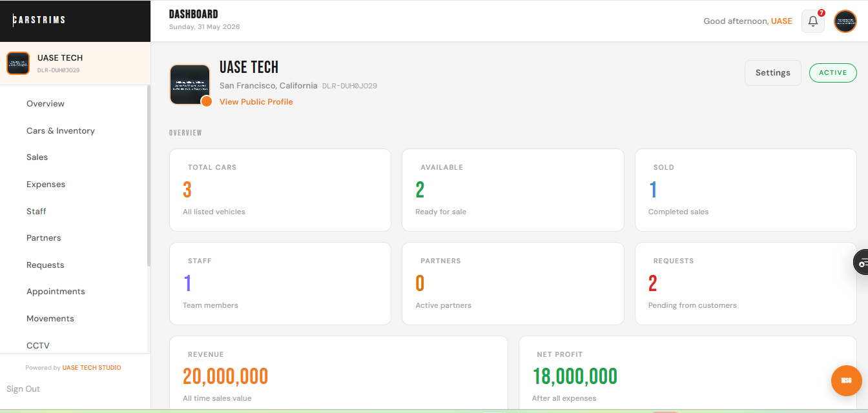
Task: Click the orange MSG chat bubble
Action: click(846, 381)
